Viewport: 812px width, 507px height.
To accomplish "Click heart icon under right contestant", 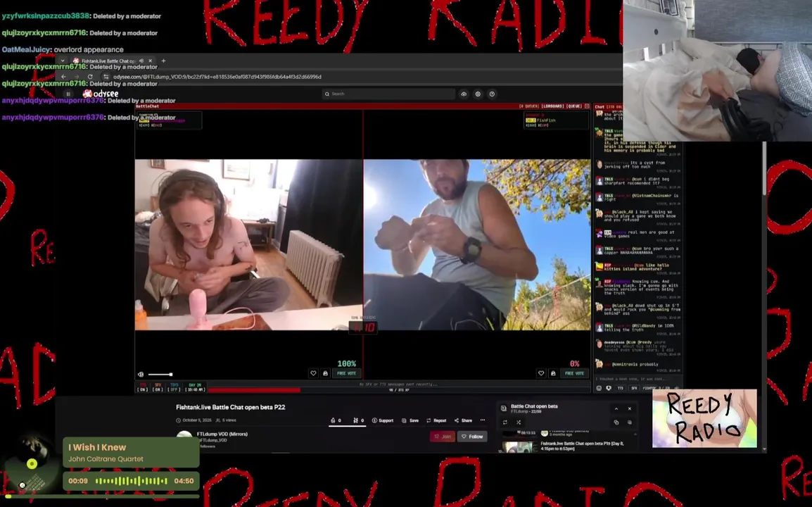I will (x=540, y=373).
